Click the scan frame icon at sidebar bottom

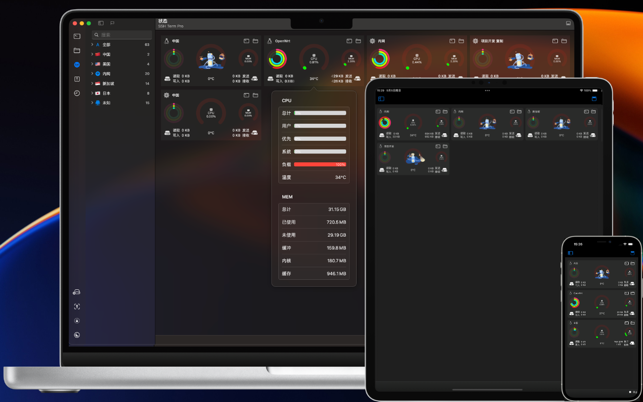(77, 306)
